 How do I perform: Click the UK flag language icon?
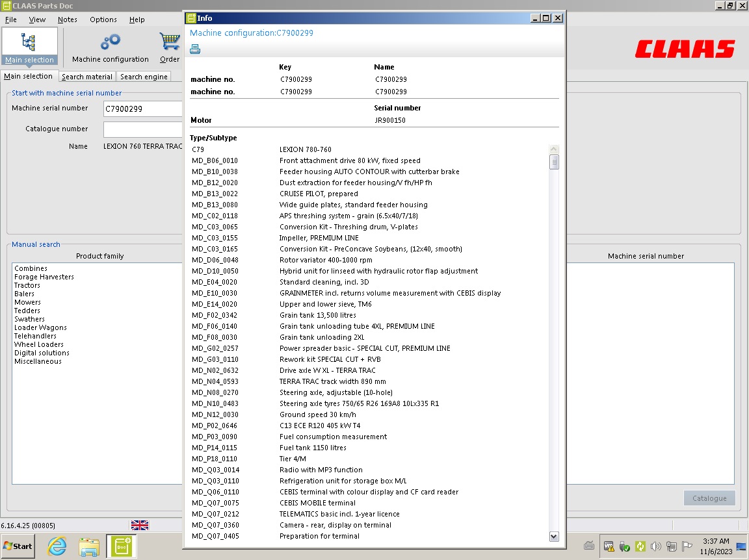[x=140, y=525]
